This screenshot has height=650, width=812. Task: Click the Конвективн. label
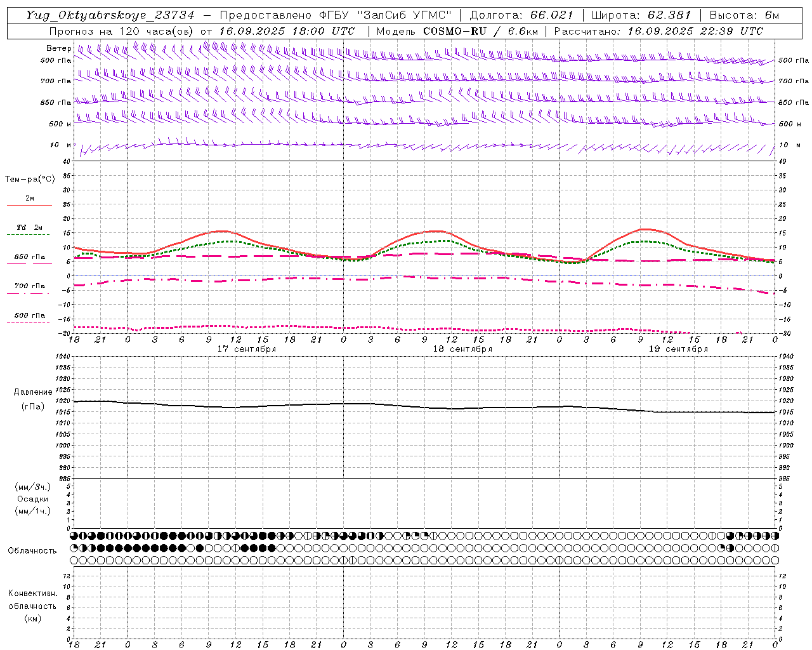(x=32, y=594)
